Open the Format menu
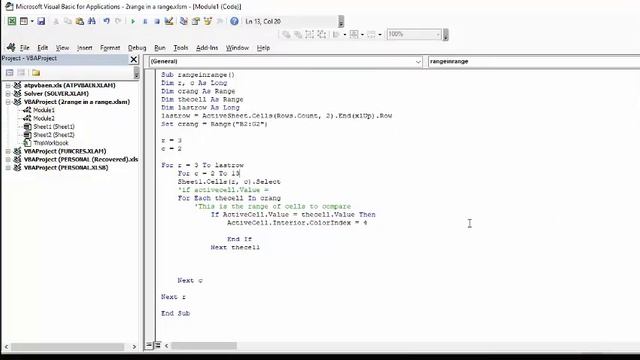Viewport: 640px width, 360px height. [110, 48]
